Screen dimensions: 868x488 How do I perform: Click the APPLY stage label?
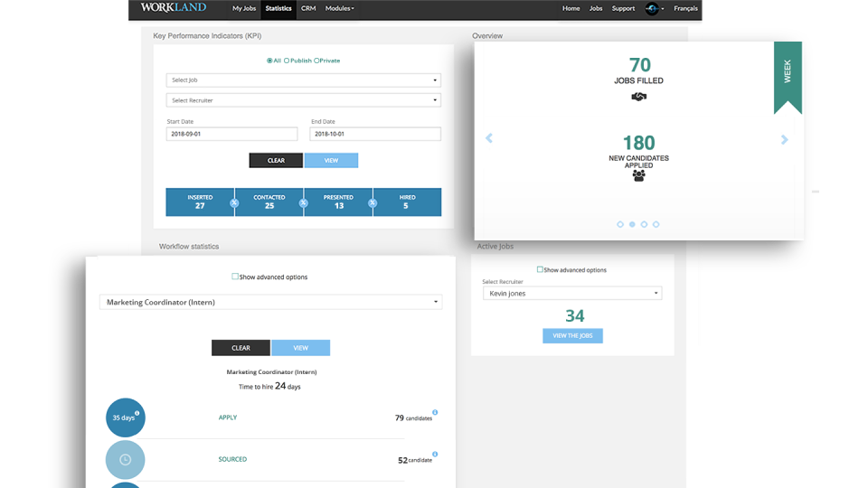click(228, 418)
